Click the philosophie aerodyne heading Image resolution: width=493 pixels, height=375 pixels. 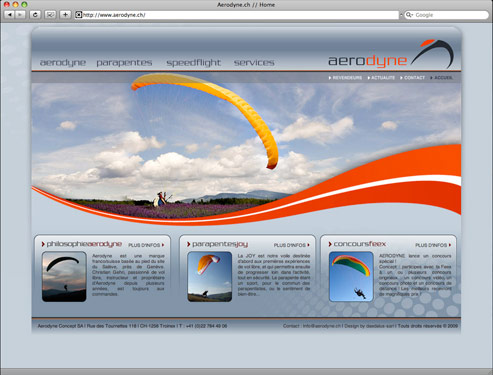coord(84,244)
